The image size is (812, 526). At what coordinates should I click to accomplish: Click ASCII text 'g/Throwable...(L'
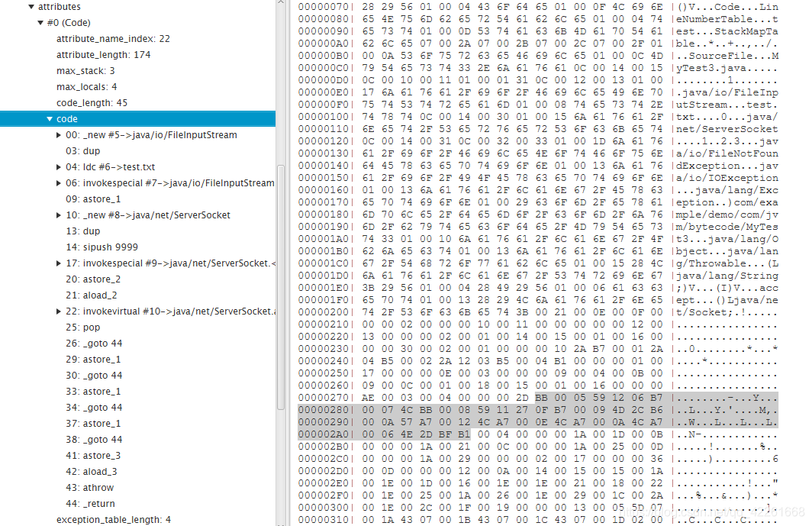(727, 264)
